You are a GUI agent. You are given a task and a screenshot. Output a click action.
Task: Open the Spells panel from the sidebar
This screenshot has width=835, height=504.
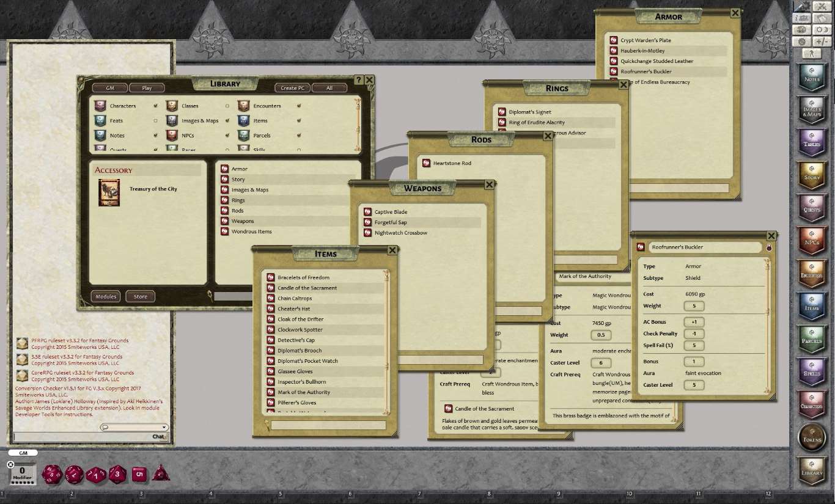click(812, 371)
